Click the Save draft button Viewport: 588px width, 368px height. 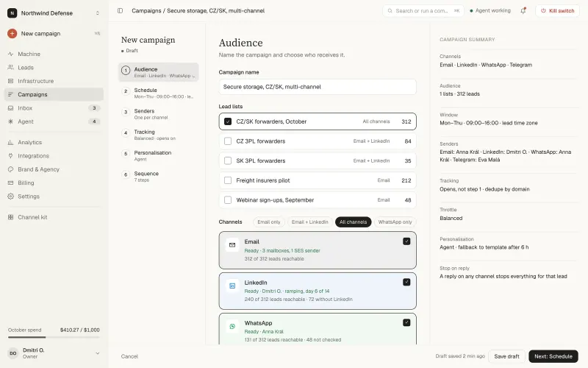tap(506, 356)
